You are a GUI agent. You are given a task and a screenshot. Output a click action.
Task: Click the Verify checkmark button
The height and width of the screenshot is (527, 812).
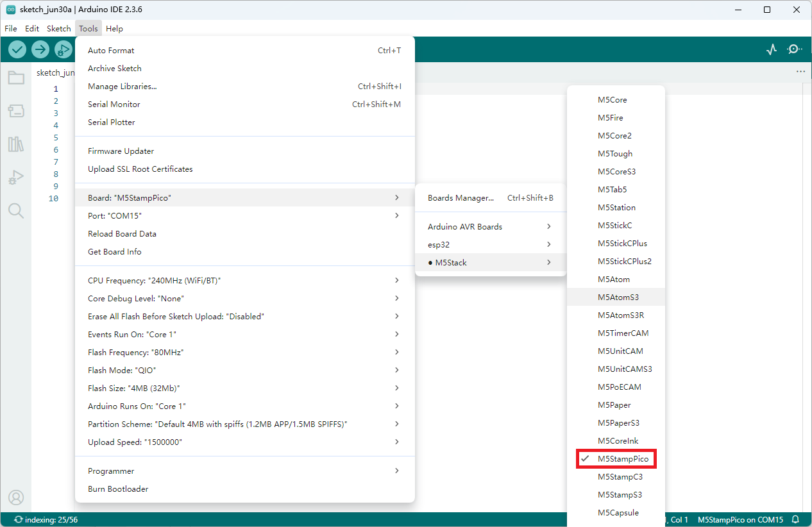(17, 49)
